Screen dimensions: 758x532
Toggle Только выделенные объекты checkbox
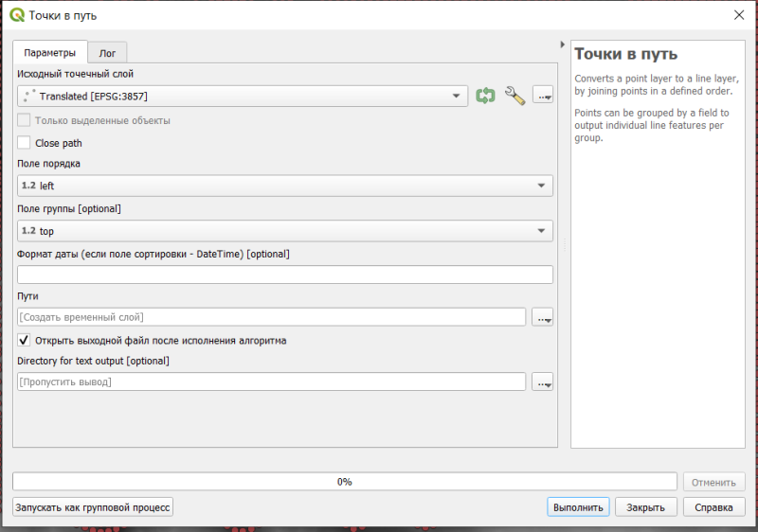24,120
